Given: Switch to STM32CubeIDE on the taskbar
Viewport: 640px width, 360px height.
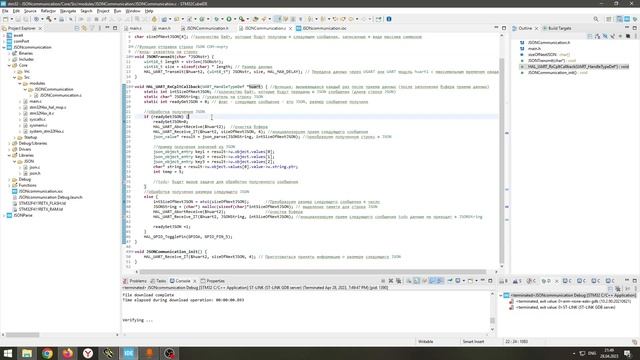Looking at the screenshot, I should click(129, 353).
